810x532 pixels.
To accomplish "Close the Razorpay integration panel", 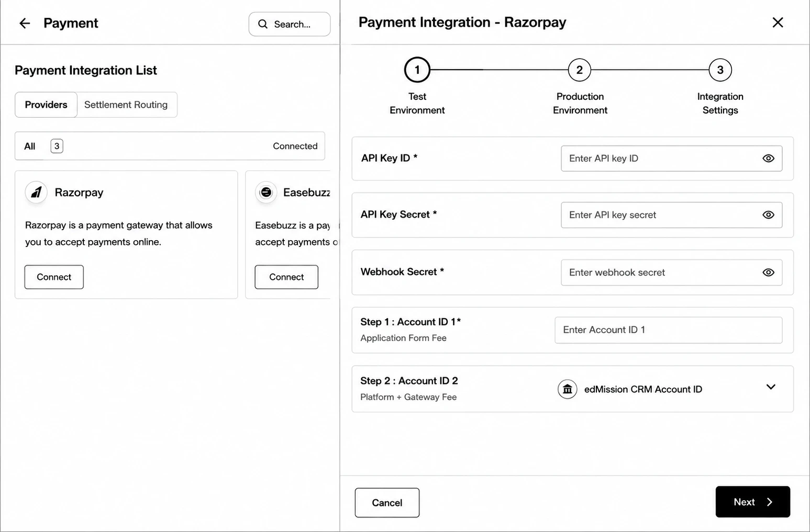I will (778, 22).
